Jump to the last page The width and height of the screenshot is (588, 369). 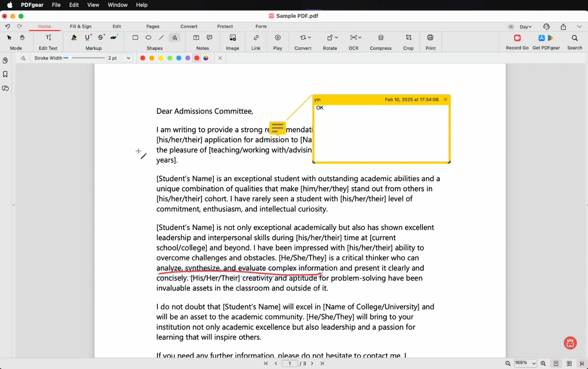click(x=322, y=364)
